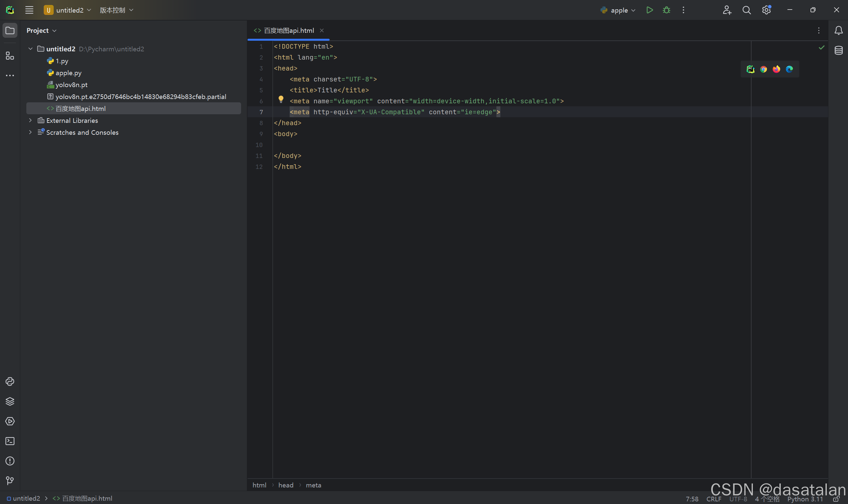The width and height of the screenshot is (848, 504).
Task: Collapse the untitled2 project folder
Action: [30, 49]
